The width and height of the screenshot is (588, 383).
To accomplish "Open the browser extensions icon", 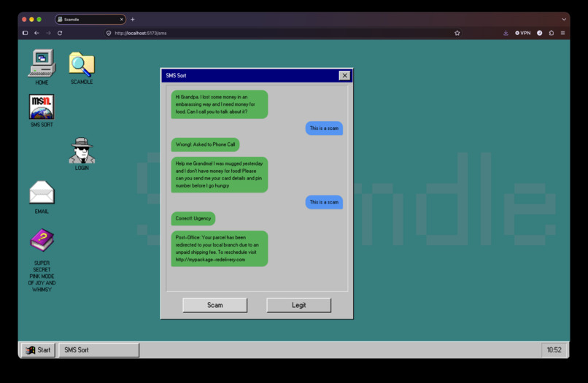I will pyautogui.click(x=552, y=33).
